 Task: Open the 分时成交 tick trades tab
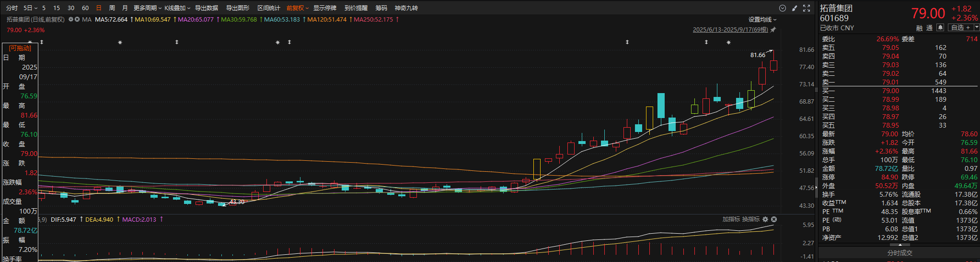tap(899, 253)
